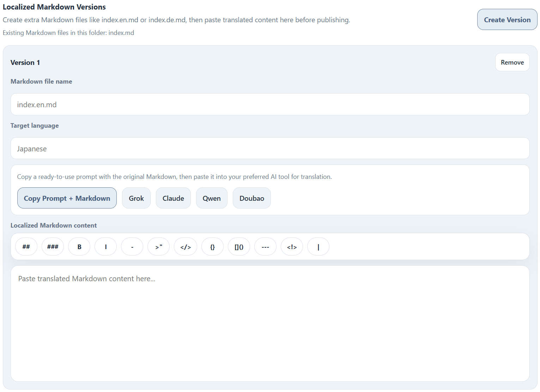Insert a link with []() button
Viewport: 540px width, 392px height.
point(239,247)
